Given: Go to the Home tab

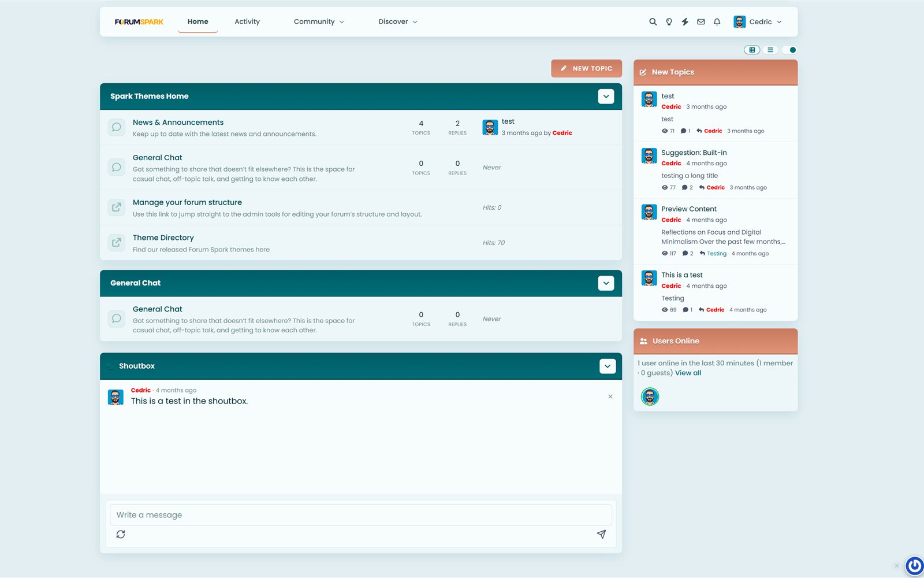Looking at the screenshot, I should tap(198, 22).
